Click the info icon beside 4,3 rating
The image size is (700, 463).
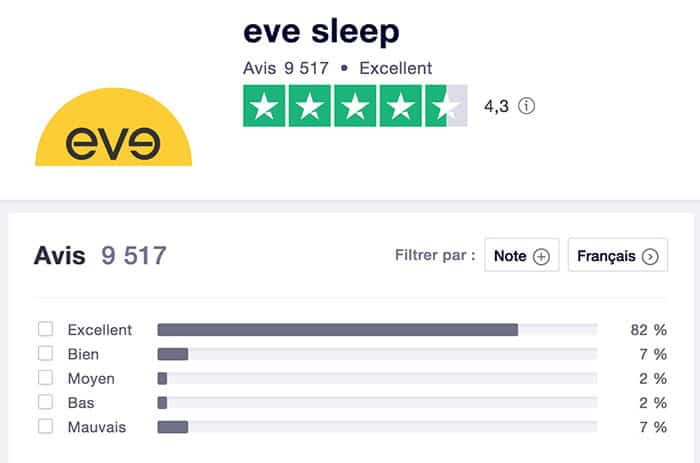point(527,106)
